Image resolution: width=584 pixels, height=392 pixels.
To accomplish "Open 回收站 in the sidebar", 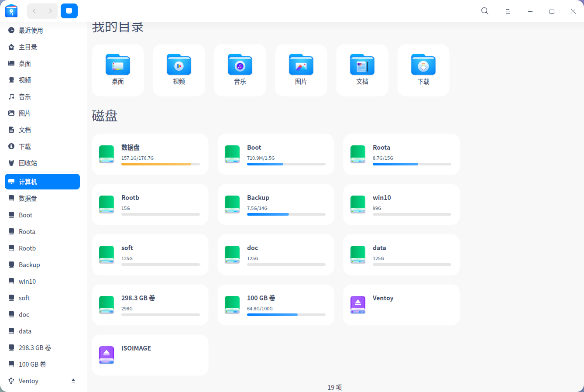I will 42,163.
